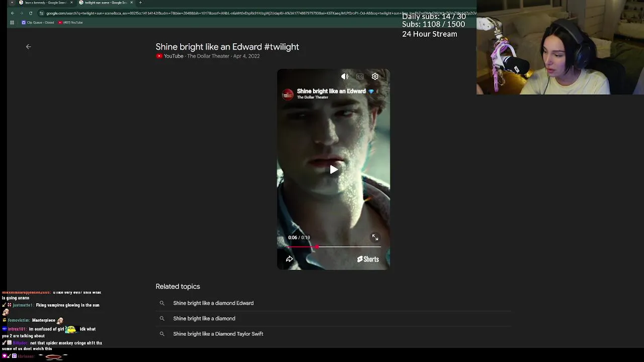Click the browser back button
The height and width of the screenshot is (362, 644).
click(x=13, y=13)
